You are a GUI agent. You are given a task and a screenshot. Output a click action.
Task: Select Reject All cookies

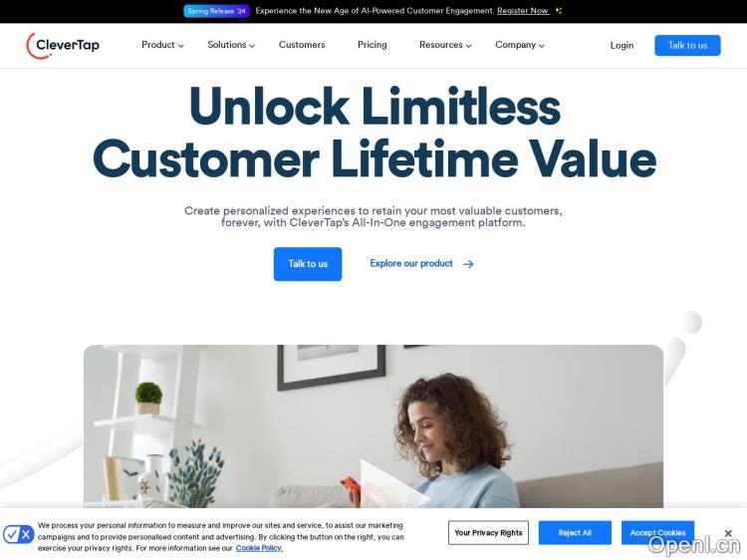click(575, 533)
